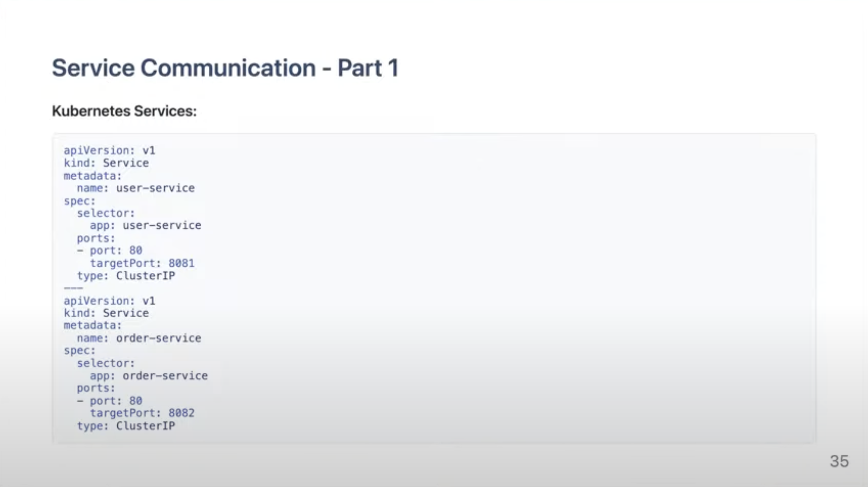Select the app: user-service line
This screenshot has height=487, width=868.
pos(145,225)
